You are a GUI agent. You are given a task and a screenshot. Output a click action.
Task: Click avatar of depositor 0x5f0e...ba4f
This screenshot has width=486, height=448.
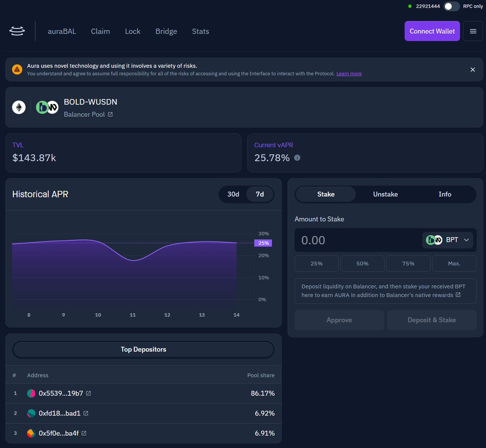click(x=31, y=433)
